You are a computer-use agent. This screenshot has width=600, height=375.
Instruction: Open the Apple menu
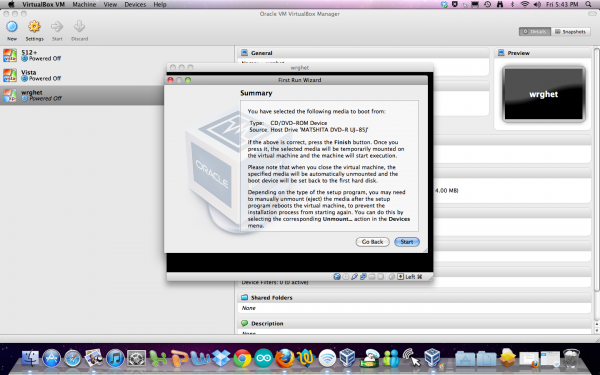coord(11,4)
